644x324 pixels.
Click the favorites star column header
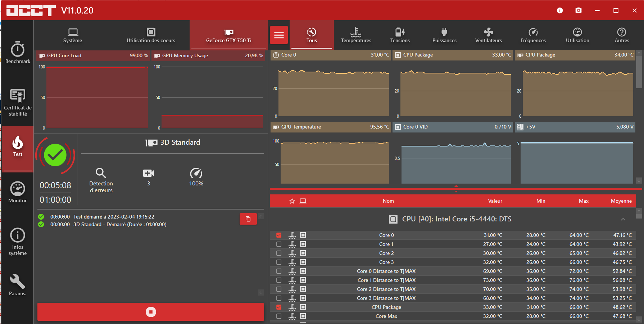292,201
